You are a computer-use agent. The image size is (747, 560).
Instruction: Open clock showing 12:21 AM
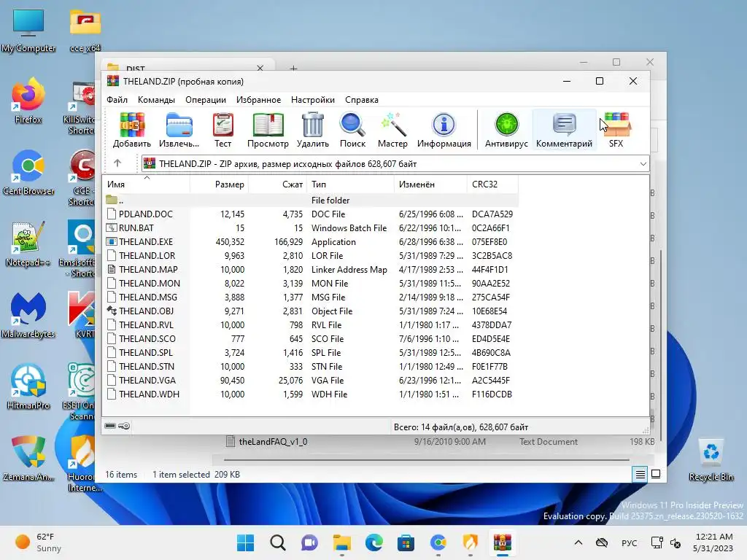click(x=713, y=542)
